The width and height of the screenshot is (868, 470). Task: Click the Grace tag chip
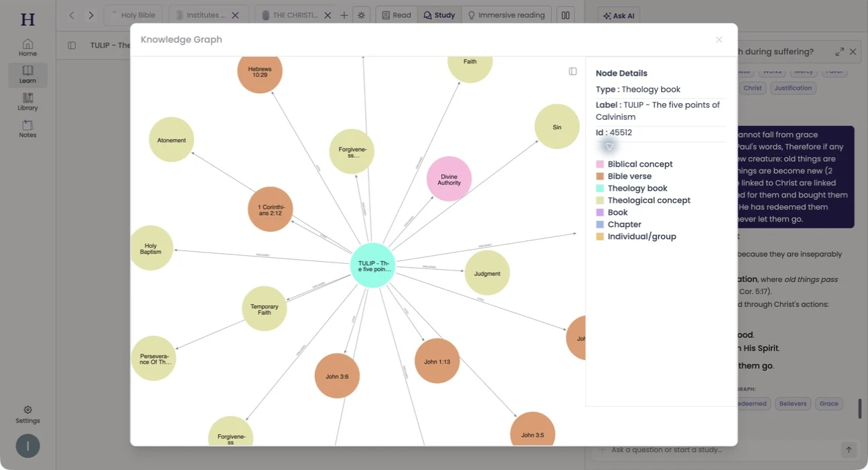click(828, 404)
